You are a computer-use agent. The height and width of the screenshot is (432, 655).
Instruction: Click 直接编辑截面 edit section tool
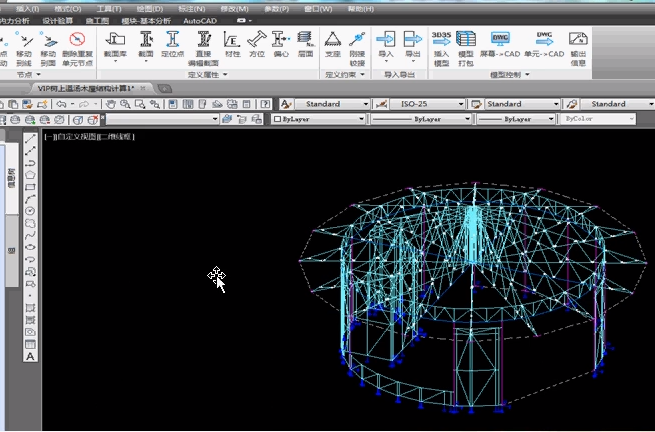(x=203, y=48)
